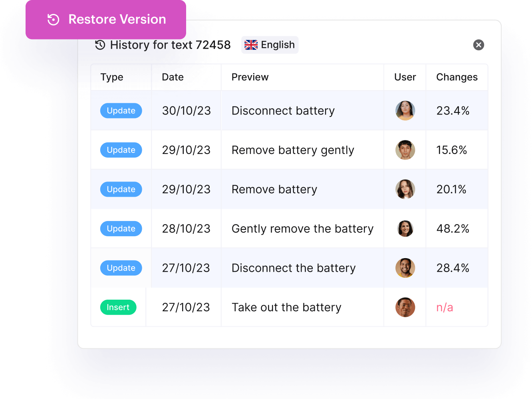Click the 20.1% changes value
Viewport: 532px width, 399px height.
click(451, 189)
